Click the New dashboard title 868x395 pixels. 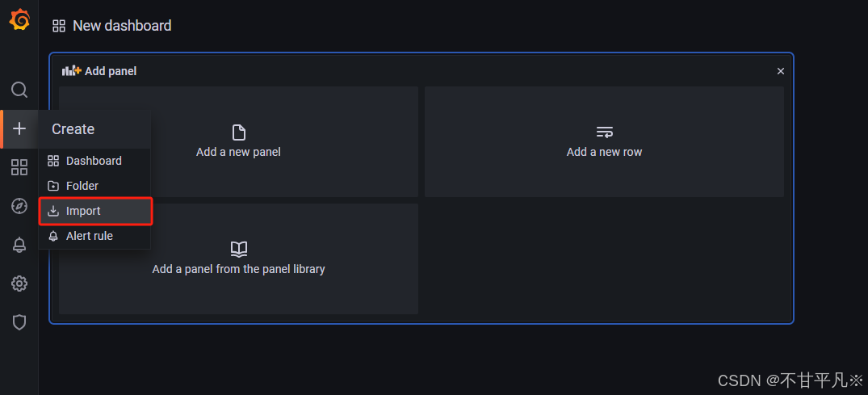click(123, 26)
